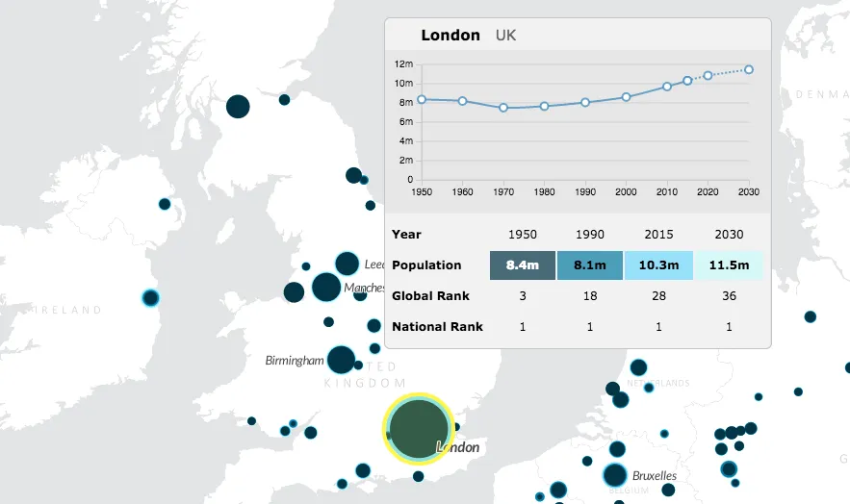Click the Global Rank row label

(x=431, y=296)
